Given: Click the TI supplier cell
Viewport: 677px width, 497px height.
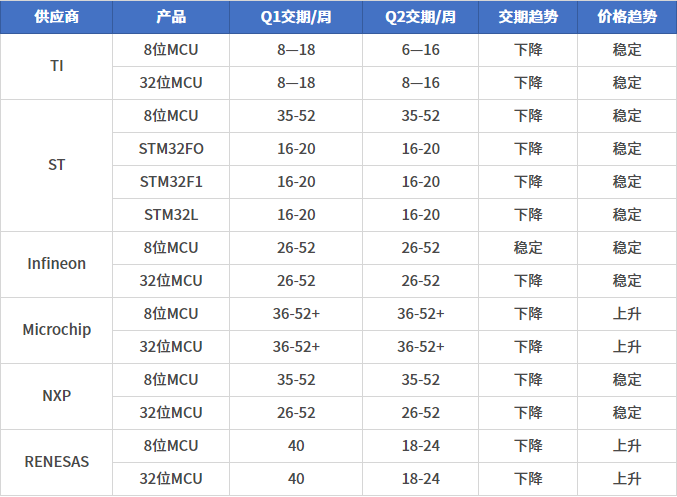Looking at the screenshot, I should (57, 66).
